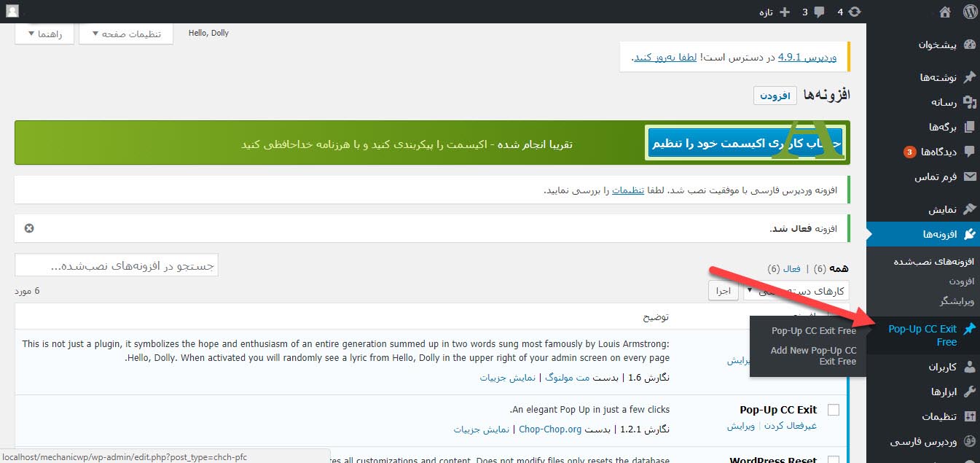980x463 pixels.
Task: Click the brush icon beside نمایش
Action: [969, 209]
